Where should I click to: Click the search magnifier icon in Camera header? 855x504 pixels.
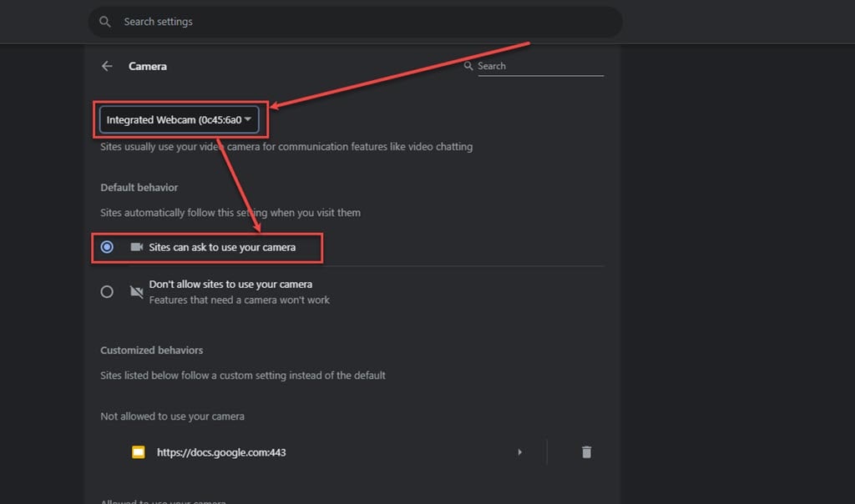tap(468, 66)
